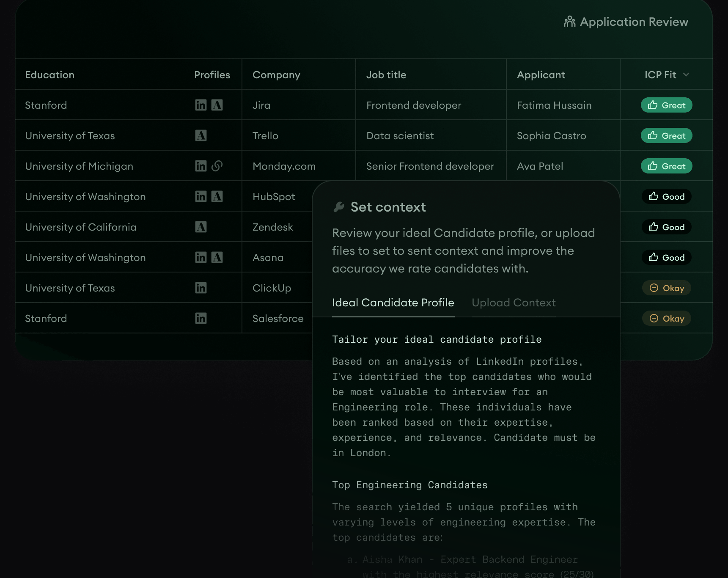Click the Company column header
728x578 pixels.
pyautogui.click(x=276, y=75)
